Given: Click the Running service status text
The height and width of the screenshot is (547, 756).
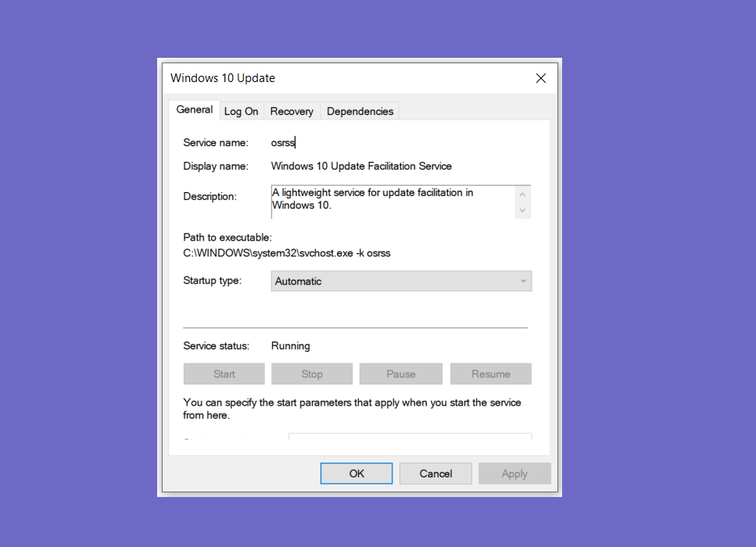Looking at the screenshot, I should tap(290, 346).
